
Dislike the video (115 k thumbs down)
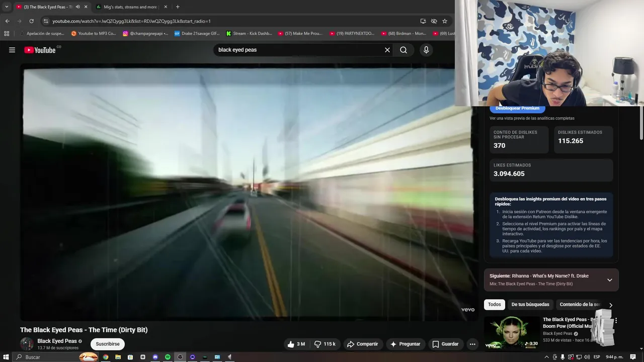[x=326, y=344]
